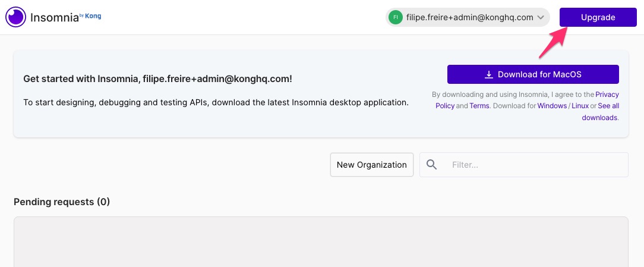The width and height of the screenshot is (644, 267).
Task: Click Download for MacOS button
Action: 533,74
